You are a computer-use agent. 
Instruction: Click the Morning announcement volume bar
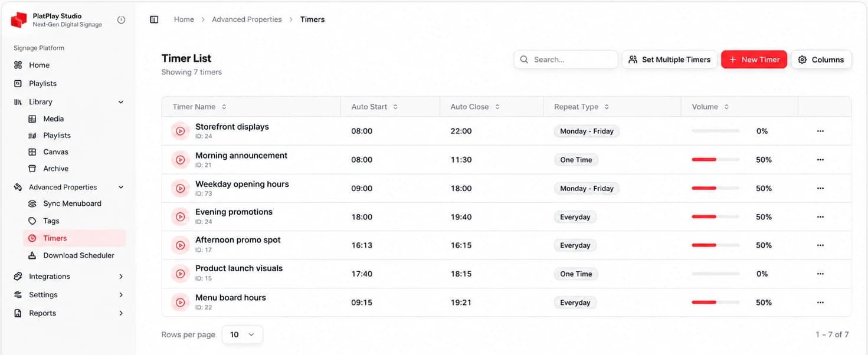[716, 159]
